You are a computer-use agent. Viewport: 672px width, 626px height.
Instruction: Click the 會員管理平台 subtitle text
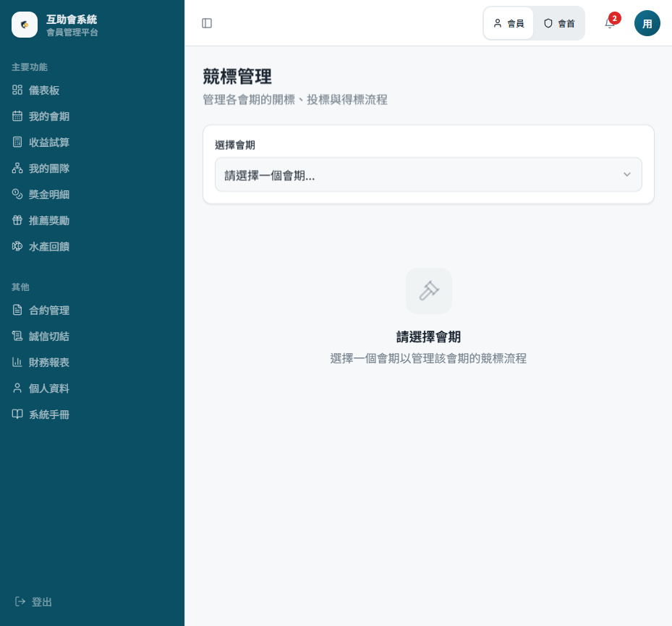coord(72,32)
